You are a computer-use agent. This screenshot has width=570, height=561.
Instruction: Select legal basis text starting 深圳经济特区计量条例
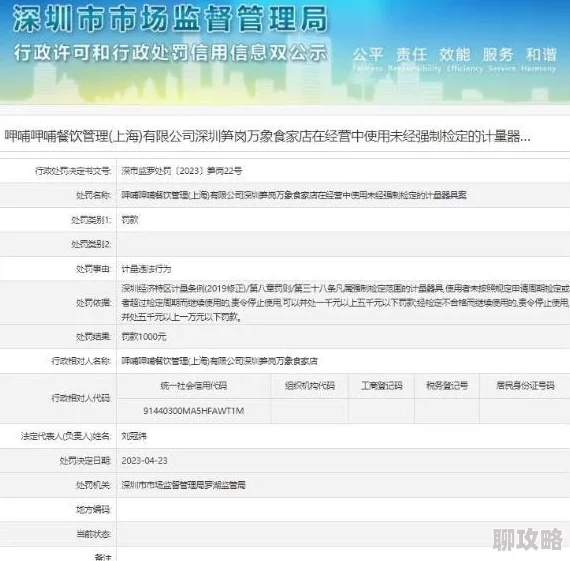point(345,302)
